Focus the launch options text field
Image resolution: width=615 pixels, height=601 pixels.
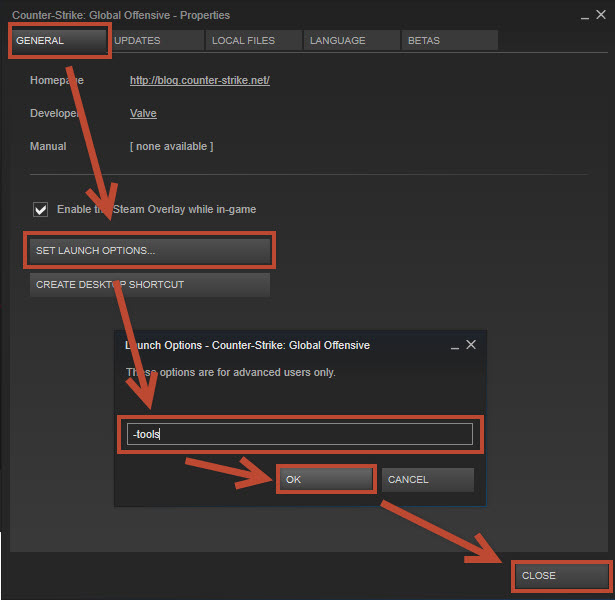(300, 434)
